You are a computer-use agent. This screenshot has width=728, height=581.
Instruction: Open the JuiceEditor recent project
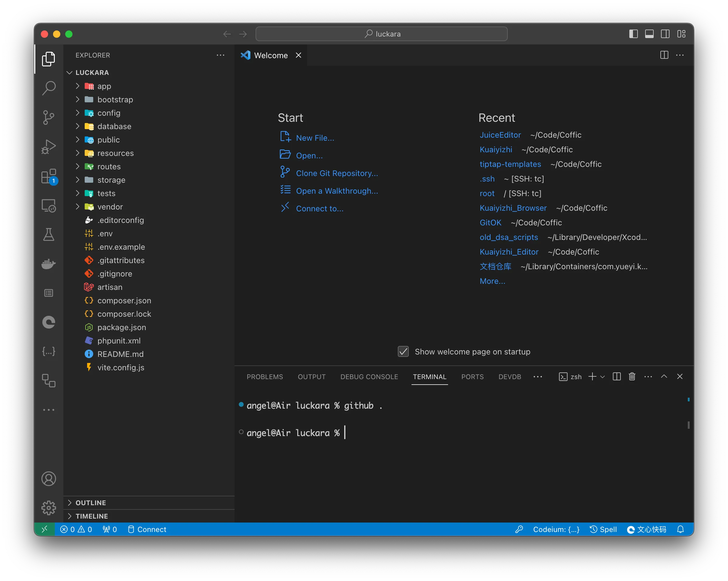pyautogui.click(x=500, y=135)
